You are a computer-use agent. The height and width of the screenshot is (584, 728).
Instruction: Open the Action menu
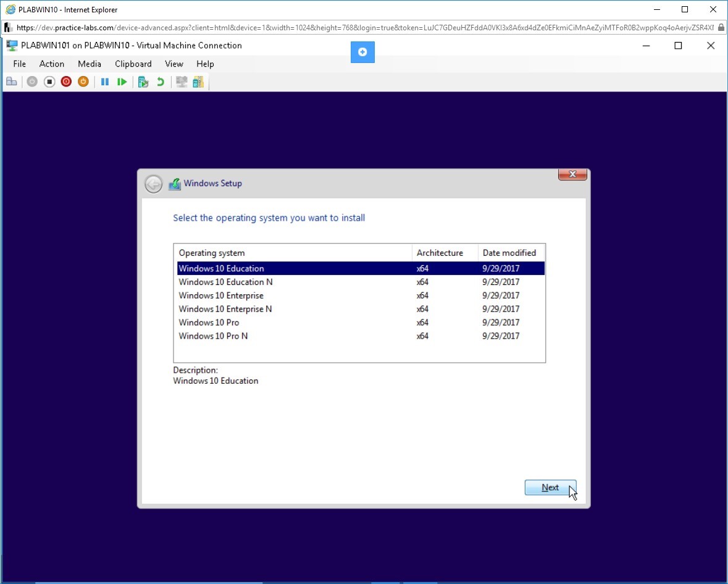(x=51, y=64)
